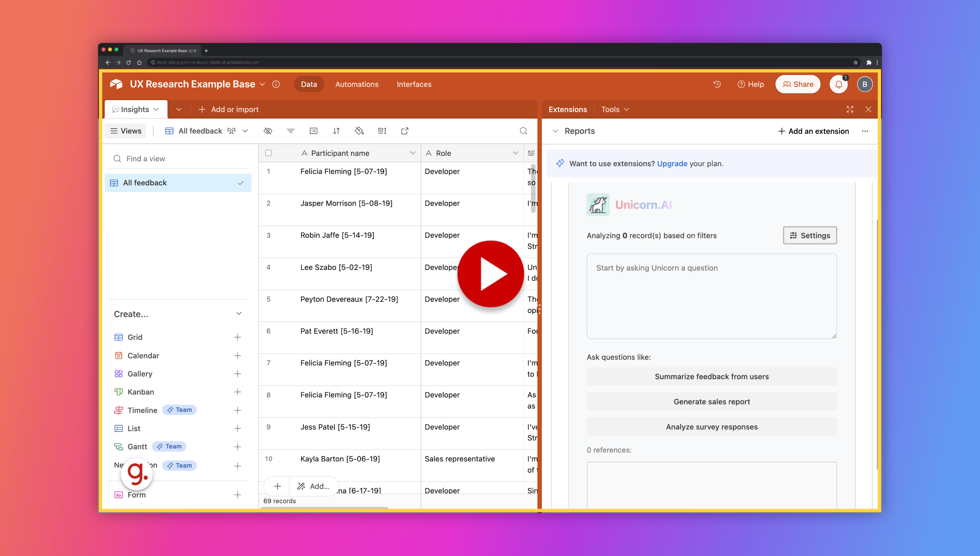Viewport: 980px width, 556px height.
Task: Focus the Find a view field
Action: [178, 158]
